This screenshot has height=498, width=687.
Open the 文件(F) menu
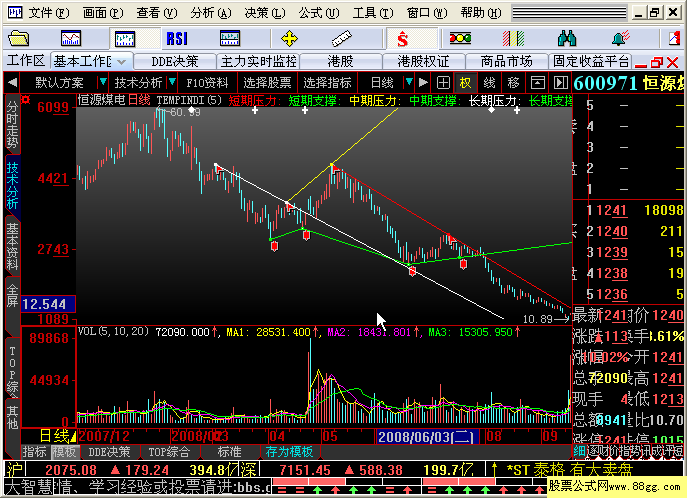(49, 13)
